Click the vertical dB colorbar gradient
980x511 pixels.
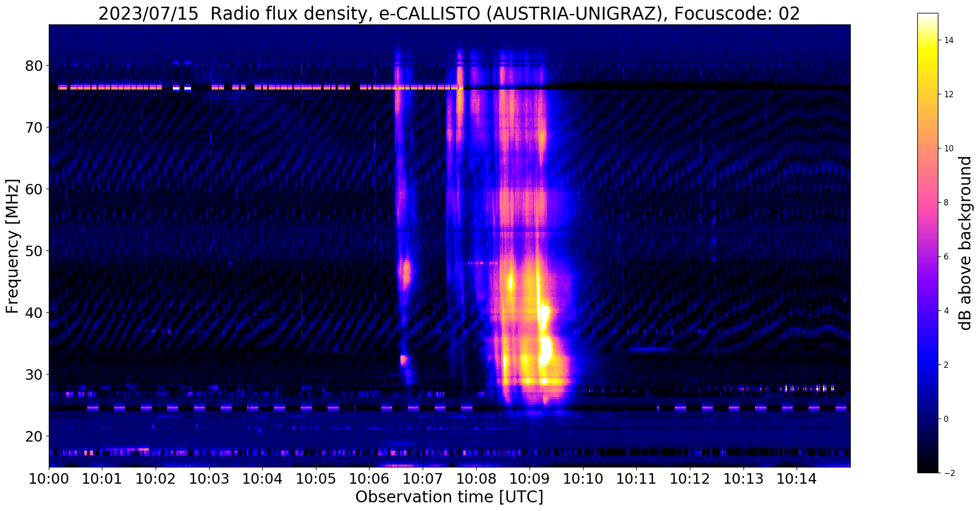tap(927, 243)
